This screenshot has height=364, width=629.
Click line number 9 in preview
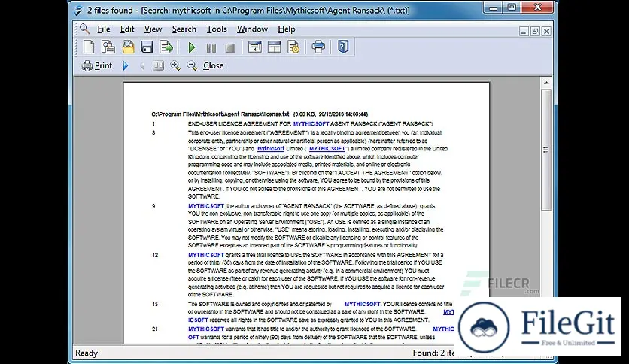click(153, 206)
